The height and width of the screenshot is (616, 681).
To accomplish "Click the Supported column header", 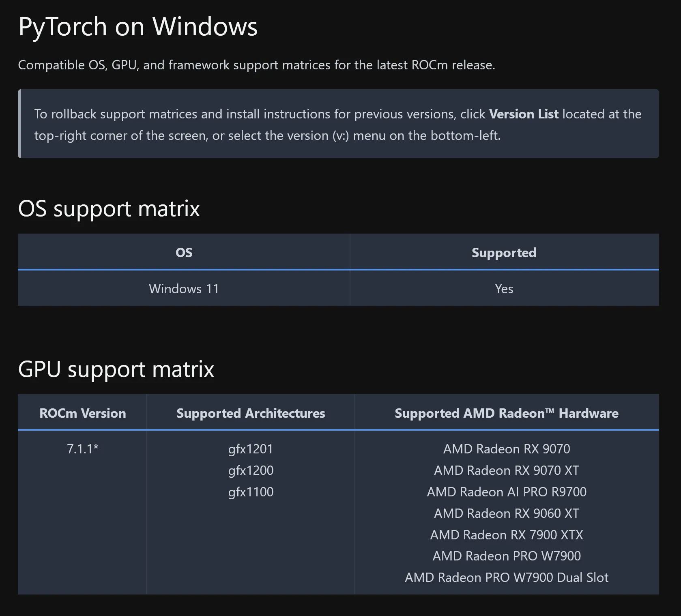I will (504, 253).
